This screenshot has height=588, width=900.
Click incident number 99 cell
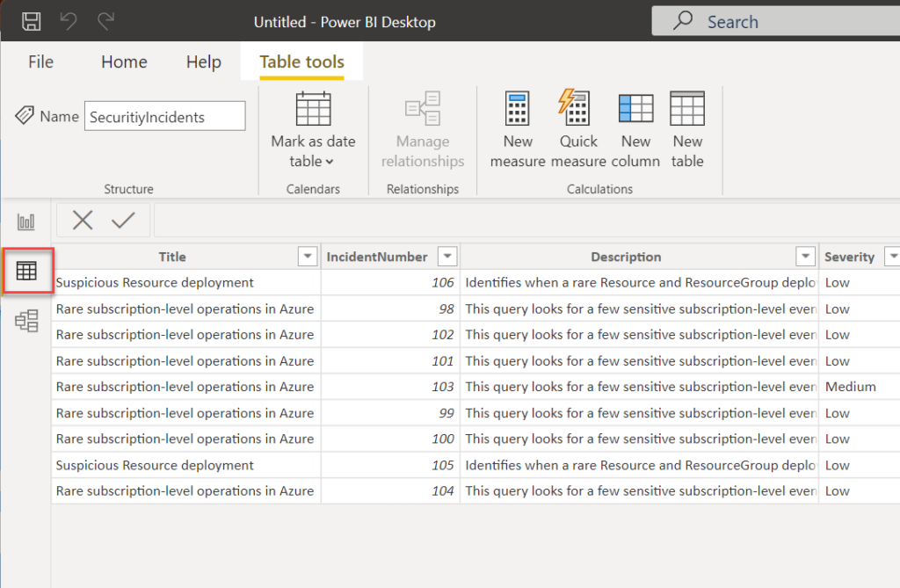pyautogui.click(x=390, y=413)
